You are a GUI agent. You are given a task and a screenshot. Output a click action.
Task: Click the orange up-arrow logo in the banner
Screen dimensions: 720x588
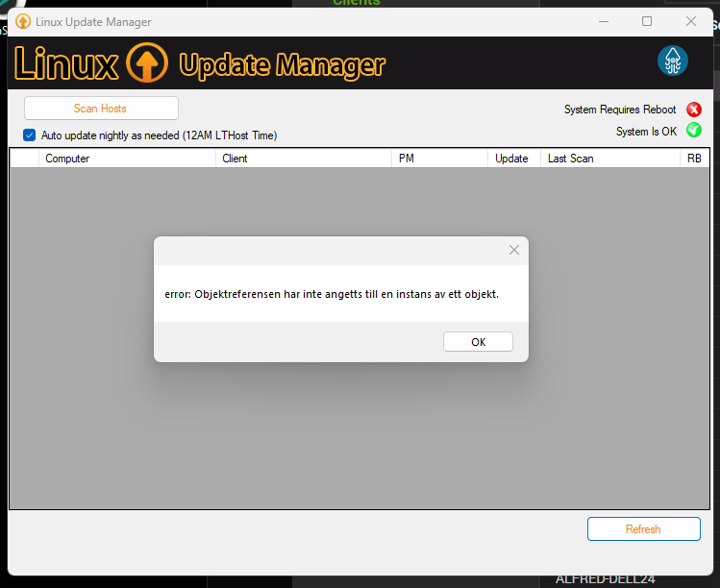[147, 62]
